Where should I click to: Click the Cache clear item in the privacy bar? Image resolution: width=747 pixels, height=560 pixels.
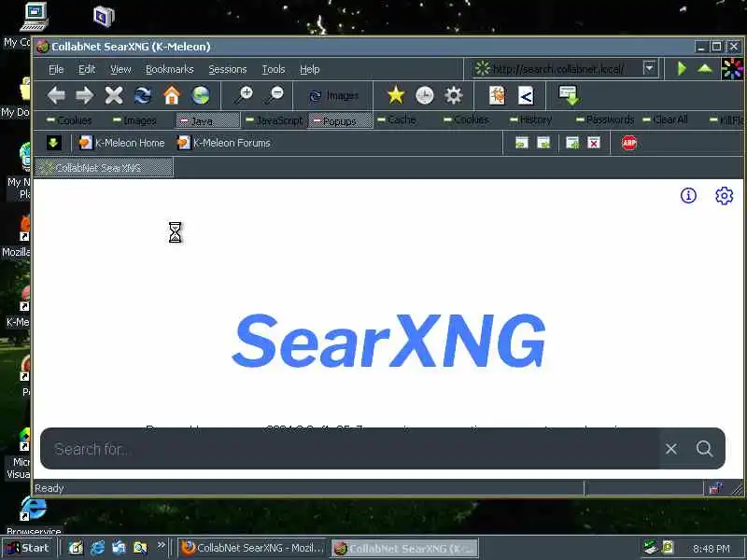[x=397, y=119]
